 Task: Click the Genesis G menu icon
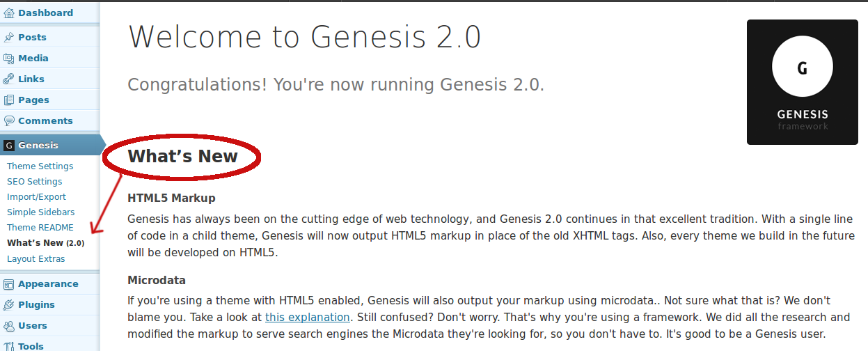[9, 146]
